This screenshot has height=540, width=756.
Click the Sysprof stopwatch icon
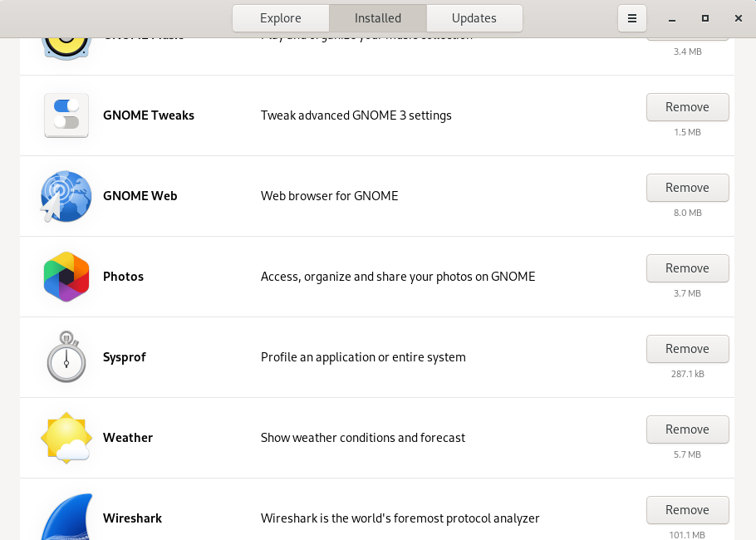point(66,357)
